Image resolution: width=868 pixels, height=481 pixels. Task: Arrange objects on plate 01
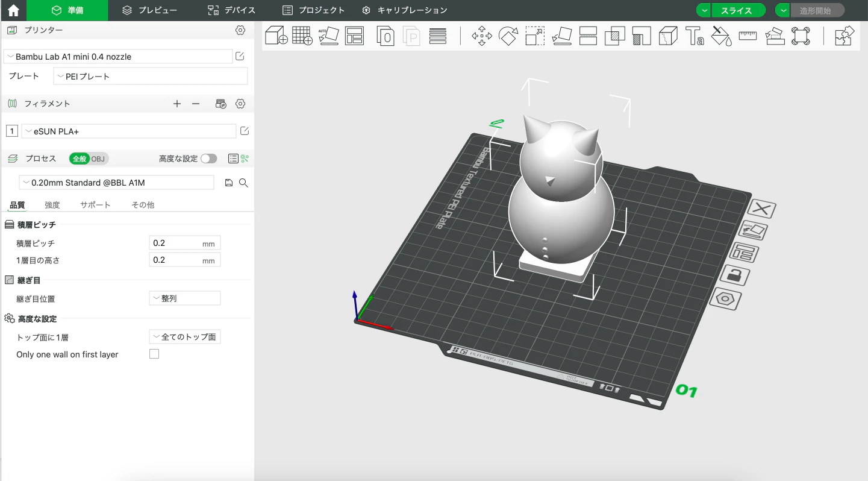point(745,252)
